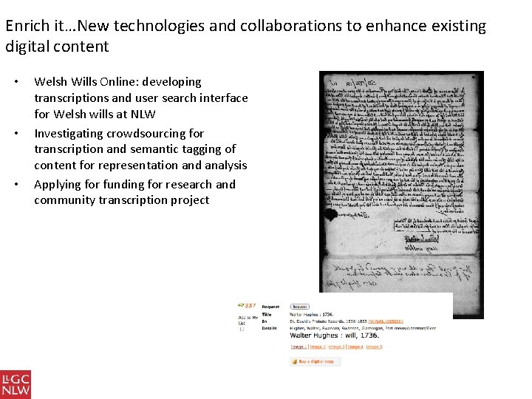Image resolution: width=532 pixels, height=399 pixels.
Task: Click the Buy a digital copy button
Action: coord(316,361)
